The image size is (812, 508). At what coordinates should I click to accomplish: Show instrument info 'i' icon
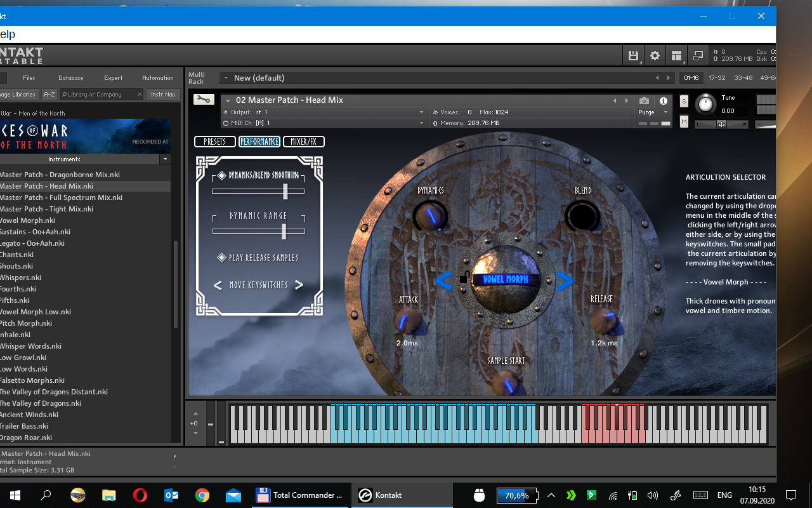(x=663, y=101)
